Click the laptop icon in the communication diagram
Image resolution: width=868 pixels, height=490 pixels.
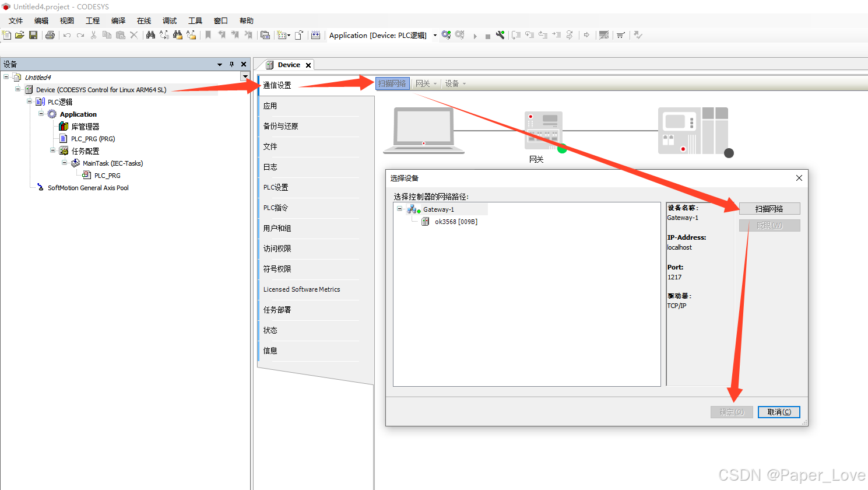424,131
